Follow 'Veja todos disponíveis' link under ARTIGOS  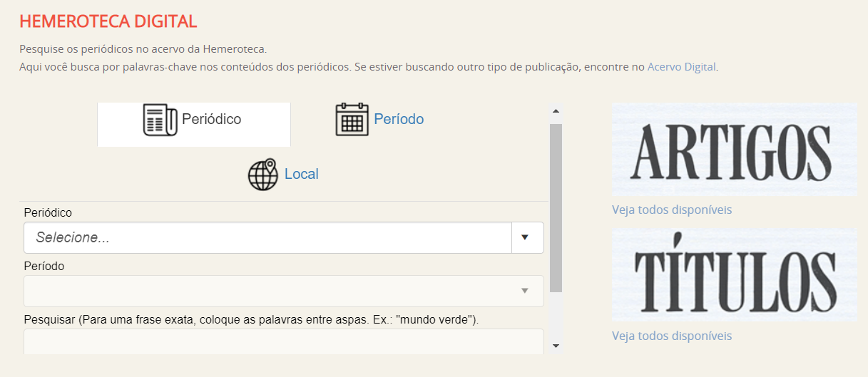(671, 210)
